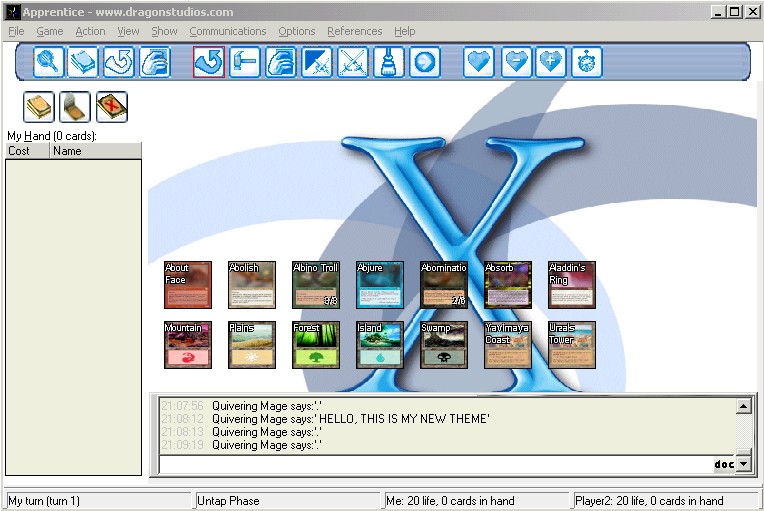Screen dimensions: 764x511
Task: Click the hand holding cards phase icon
Action: coord(281,62)
